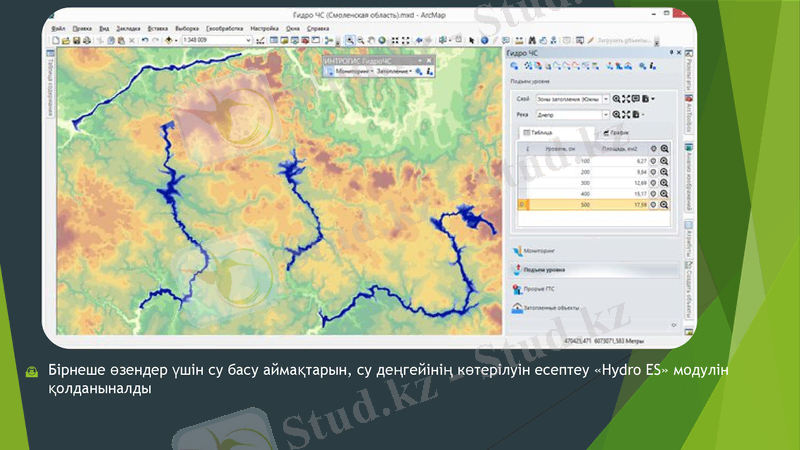Open the Заполнение dropdown in floating toolbar
800x450 pixels.
tap(394, 72)
